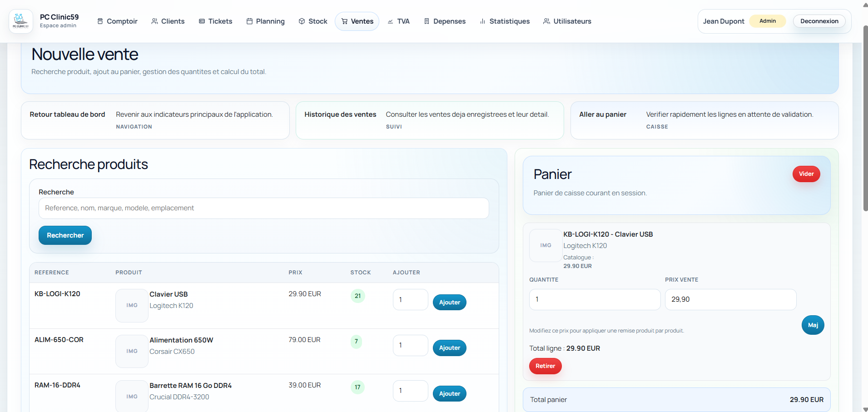This screenshot has height=412, width=868.
Task: Click the Clients people icon
Action: click(x=155, y=21)
